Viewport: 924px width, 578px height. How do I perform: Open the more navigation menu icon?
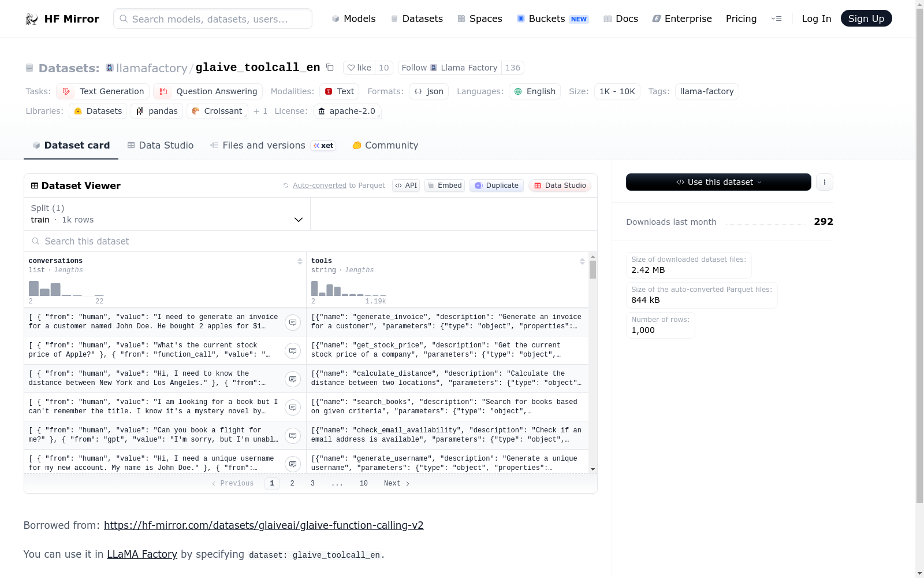(x=776, y=18)
